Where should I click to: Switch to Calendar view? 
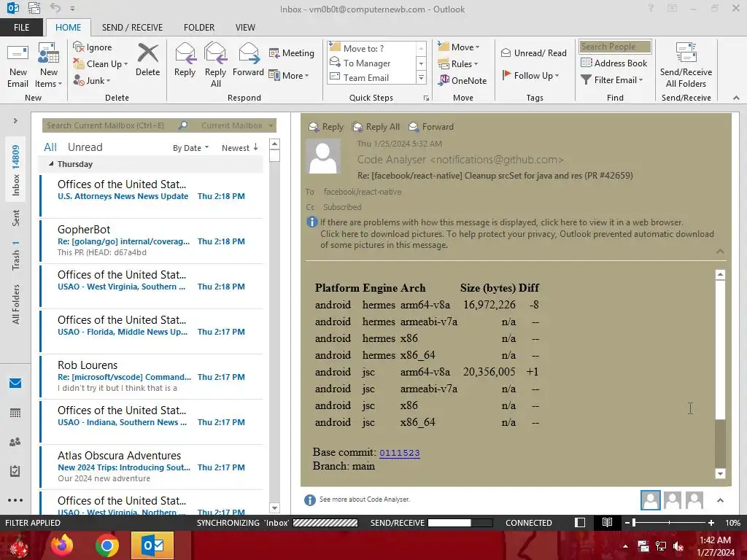(15, 413)
